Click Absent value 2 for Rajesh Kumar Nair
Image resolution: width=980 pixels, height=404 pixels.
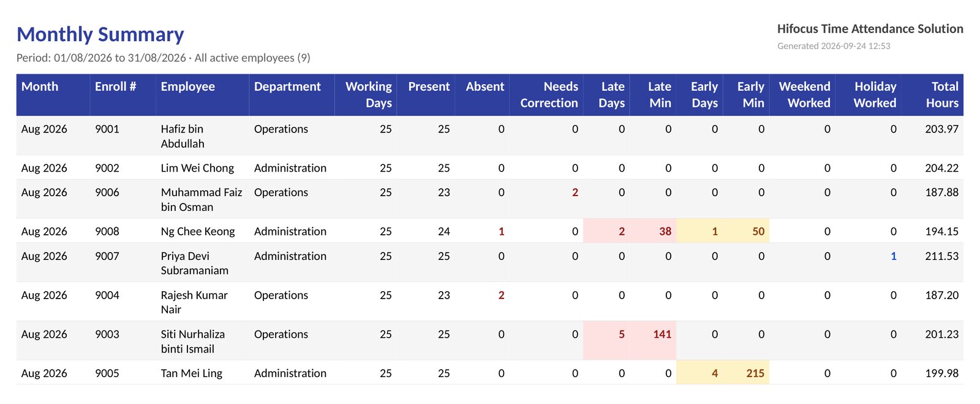(502, 295)
